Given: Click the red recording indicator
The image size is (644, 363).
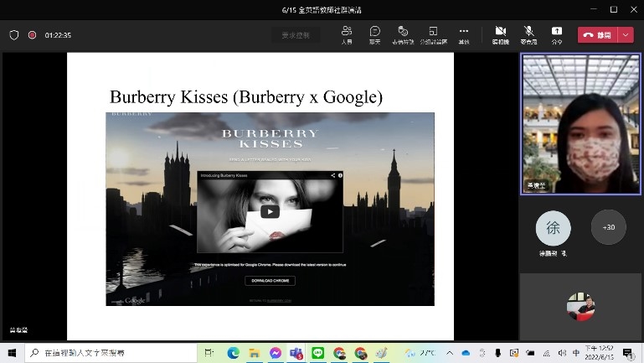Looking at the screenshot, I should click(x=32, y=35).
